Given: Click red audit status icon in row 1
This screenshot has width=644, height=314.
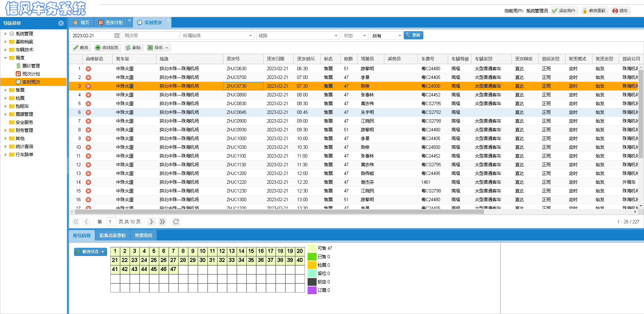Looking at the screenshot, I should (88, 69).
